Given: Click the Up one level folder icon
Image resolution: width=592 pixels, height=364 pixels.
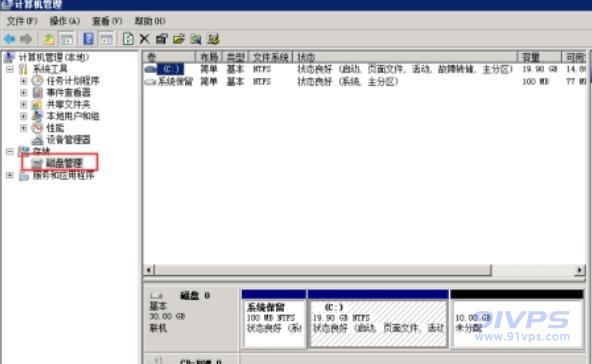Looking at the screenshot, I should click(49, 39).
